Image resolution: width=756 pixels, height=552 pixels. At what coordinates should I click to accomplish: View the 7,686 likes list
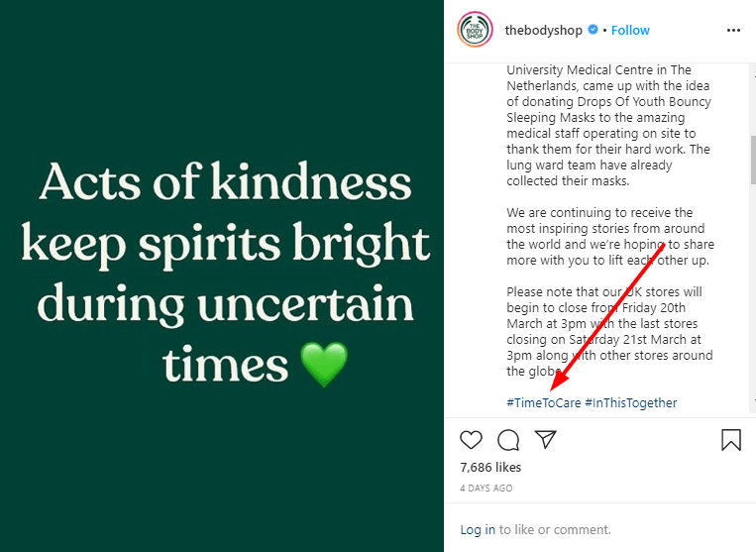point(490,467)
